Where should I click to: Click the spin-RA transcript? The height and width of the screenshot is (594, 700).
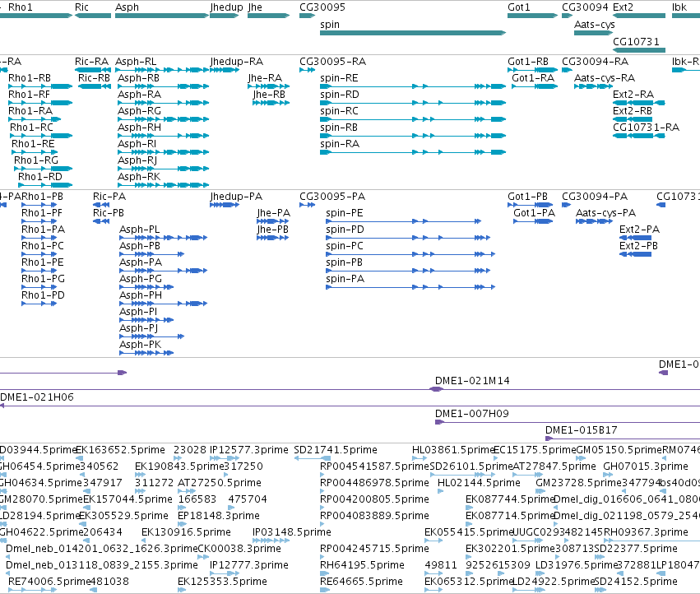click(x=413, y=152)
